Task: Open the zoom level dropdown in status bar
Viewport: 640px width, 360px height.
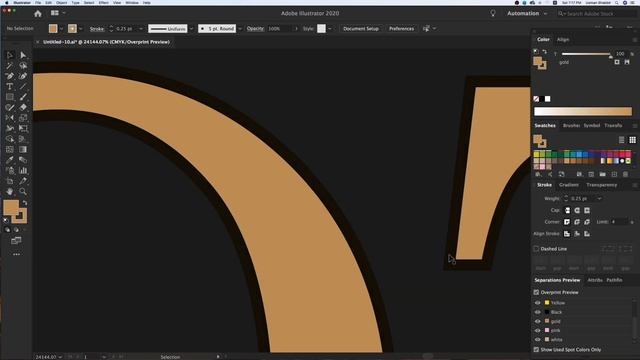Action: (x=60, y=357)
